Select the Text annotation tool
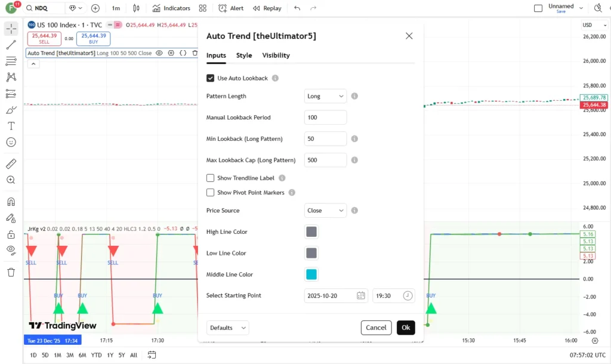This screenshot has width=611, height=364. pos(11,126)
